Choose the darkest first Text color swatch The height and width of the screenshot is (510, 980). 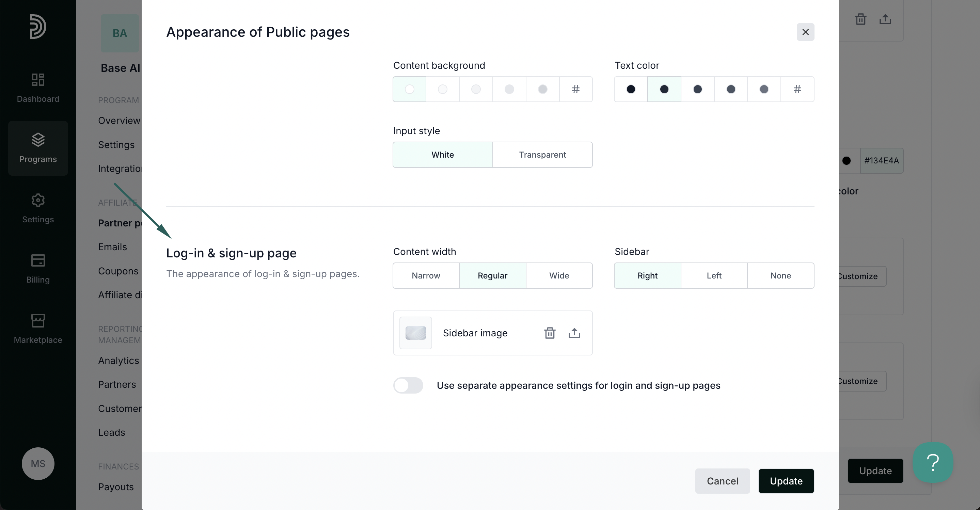(631, 90)
